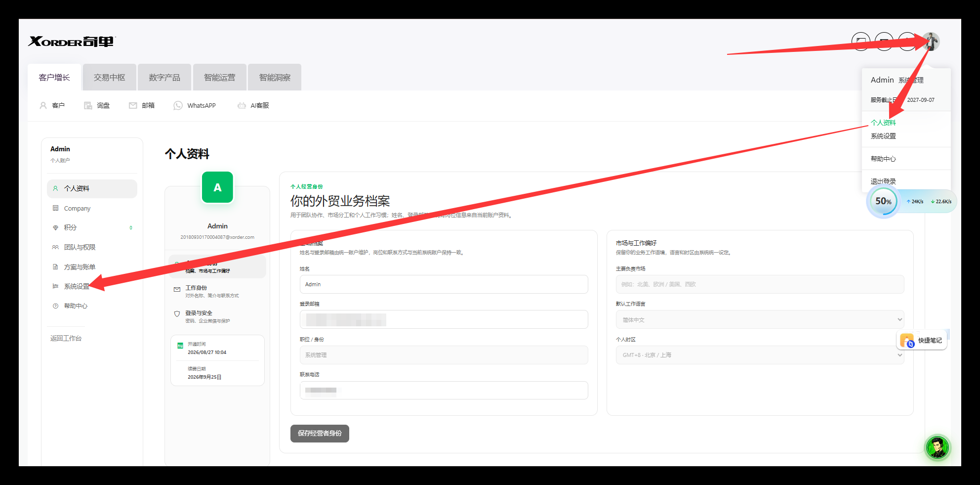Image resolution: width=980 pixels, height=485 pixels.
Task: Open Company in left sidebar
Action: point(92,208)
